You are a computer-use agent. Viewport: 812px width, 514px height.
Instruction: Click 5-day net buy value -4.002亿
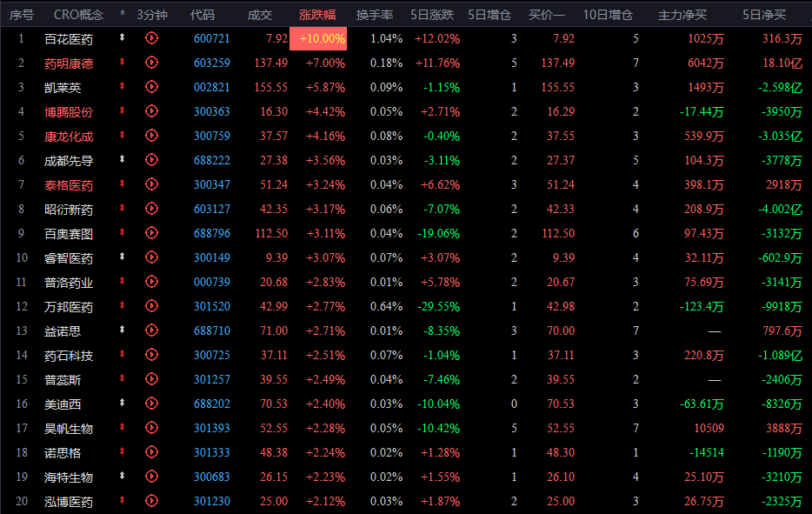(x=780, y=209)
